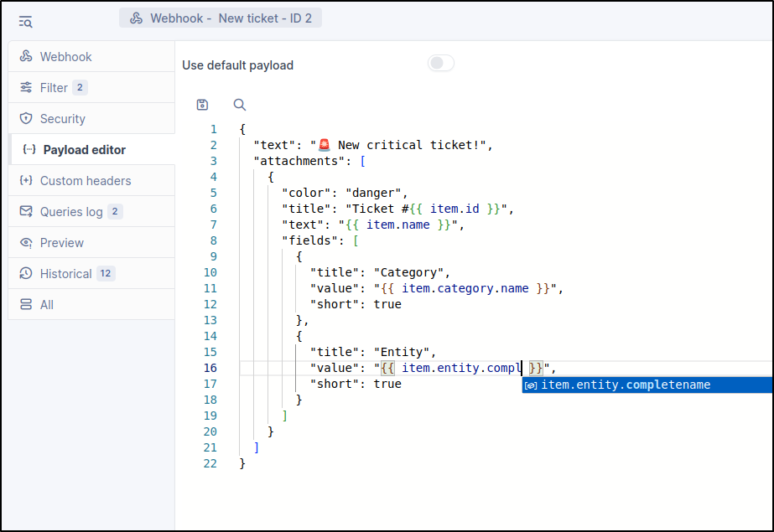The height and width of the screenshot is (532, 774).
Task: Click the Filter sliders icon in the sidebar
Action: point(26,88)
